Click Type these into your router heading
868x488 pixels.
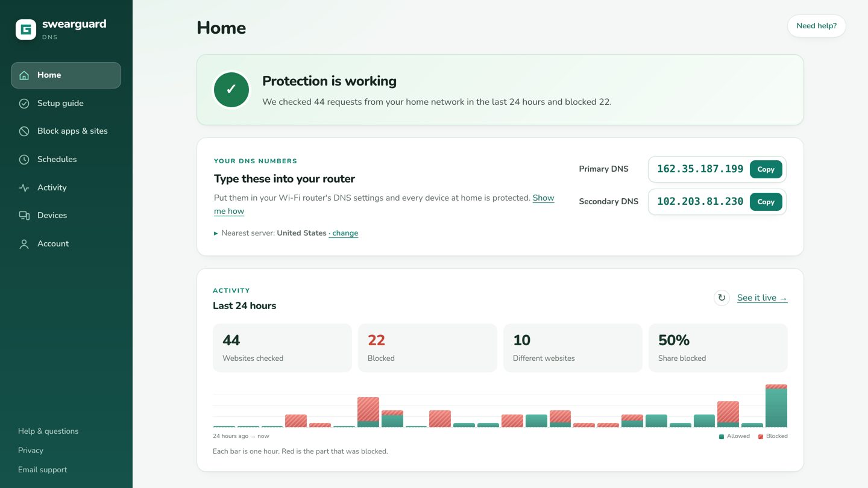pyautogui.click(x=285, y=179)
